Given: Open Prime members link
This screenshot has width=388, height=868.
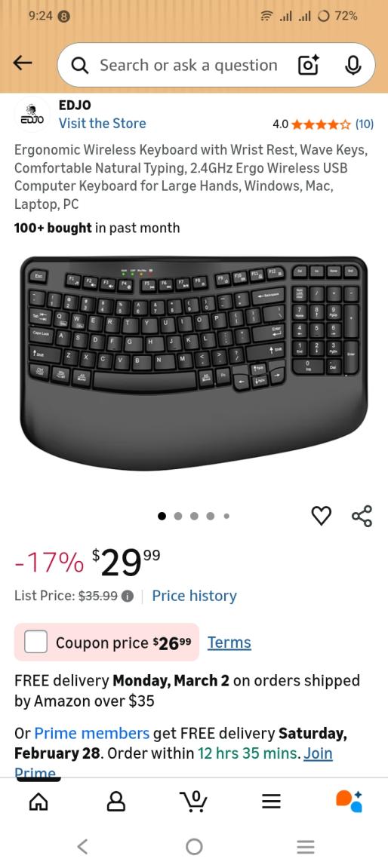Looking at the screenshot, I should click(x=92, y=734).
